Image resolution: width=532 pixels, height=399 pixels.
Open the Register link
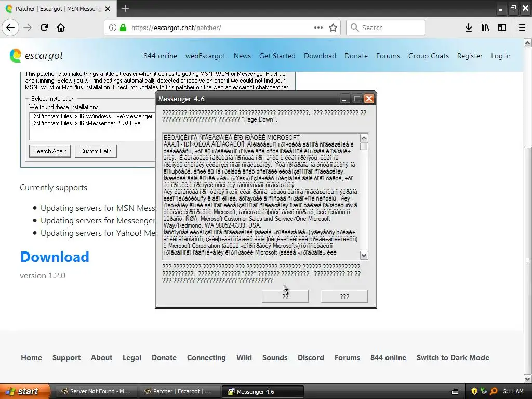[x=470, y=56]
